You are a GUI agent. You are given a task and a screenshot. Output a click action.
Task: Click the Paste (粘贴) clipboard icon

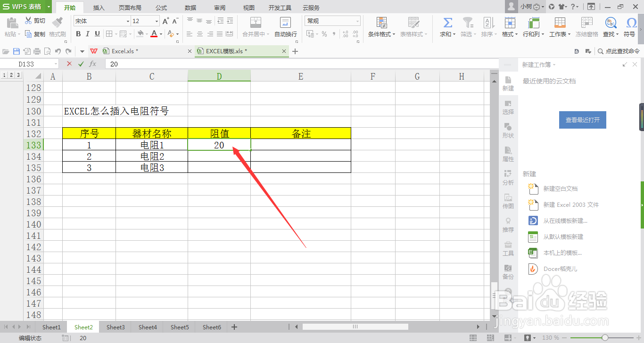[x=12, y=23]
